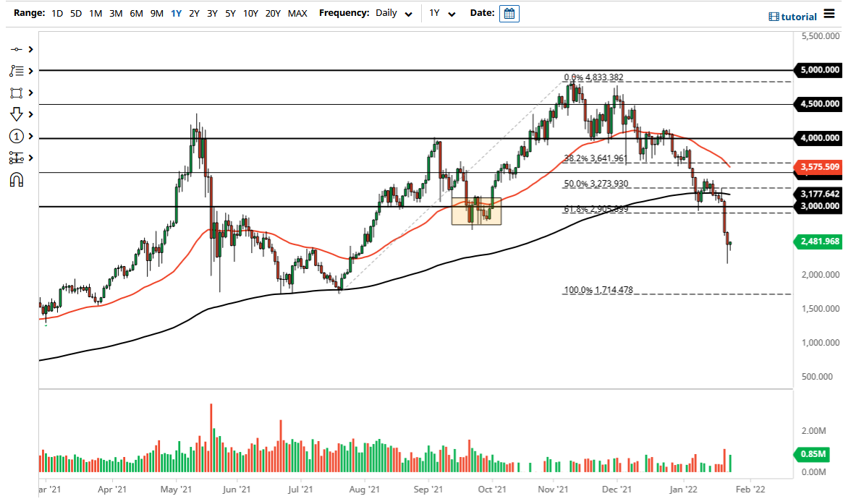Open the Fibonacci retracement tool
This screenshot has height=504, width=851.
17,71
